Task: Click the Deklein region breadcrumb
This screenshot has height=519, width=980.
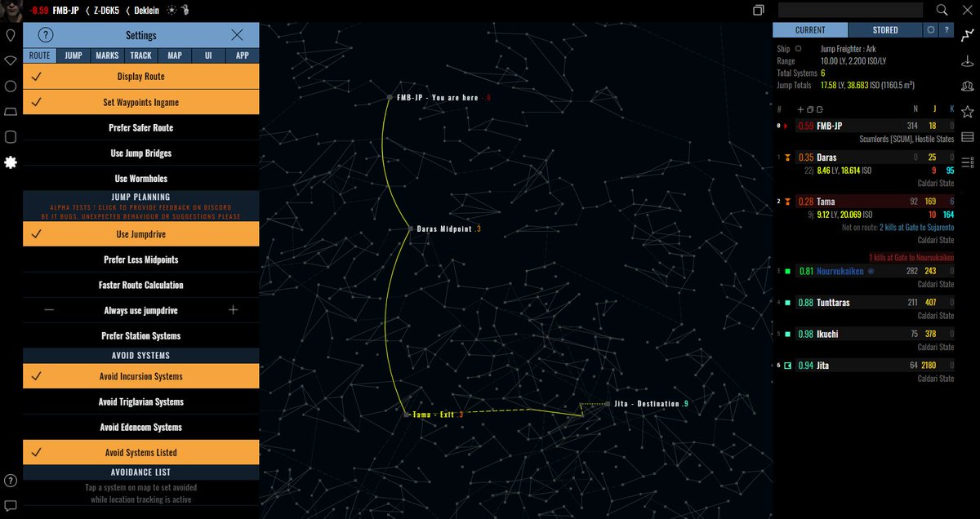Action: point(147,10)
